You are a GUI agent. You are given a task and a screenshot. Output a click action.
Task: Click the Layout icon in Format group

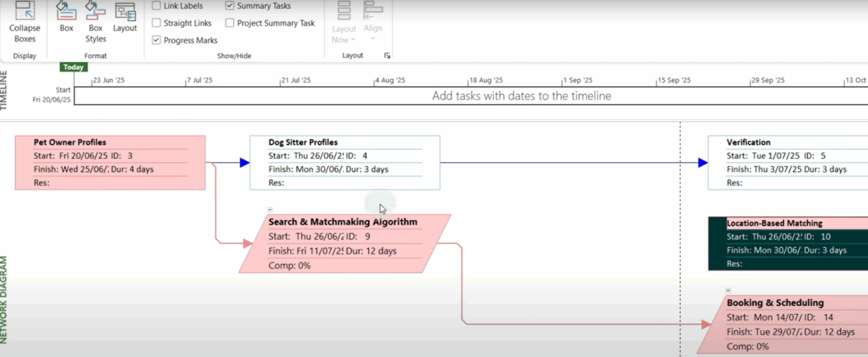125,11
